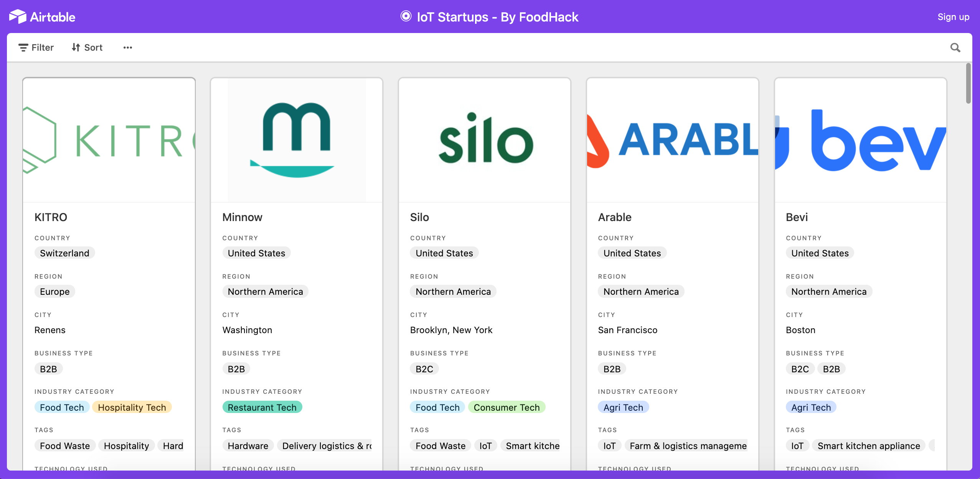Screen dimensions: 980x479
Task: Click the Washington city value
Action: (x=247, y=330)
